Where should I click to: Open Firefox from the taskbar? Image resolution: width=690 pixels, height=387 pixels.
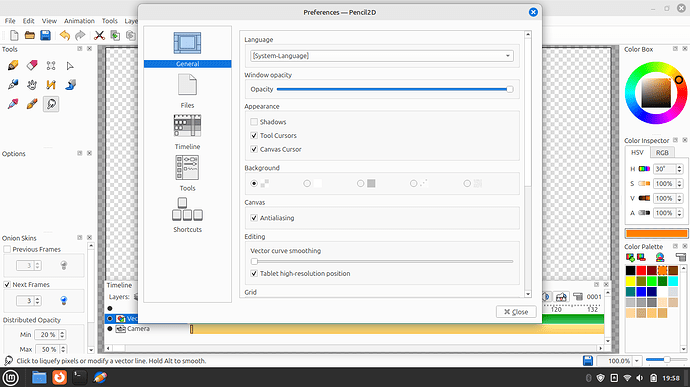[x=59, y=377]
